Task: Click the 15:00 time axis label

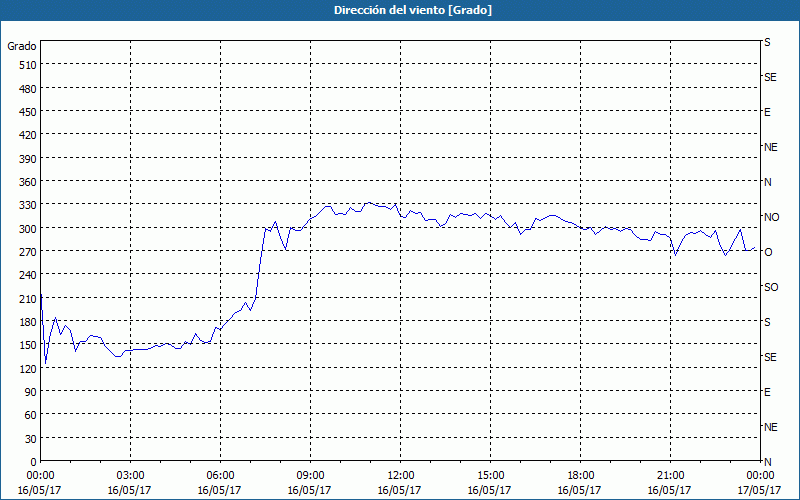Action: pos(490,476)
